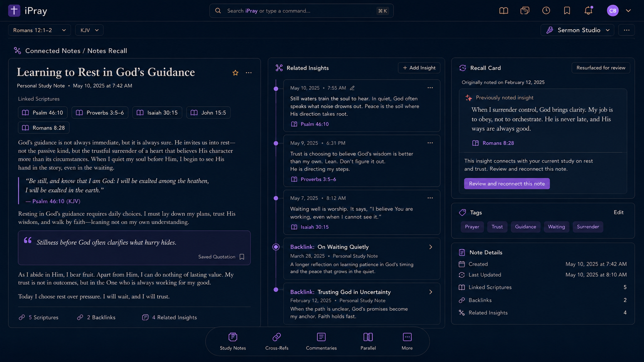Star the Learning to Rest note

point(235,73)
